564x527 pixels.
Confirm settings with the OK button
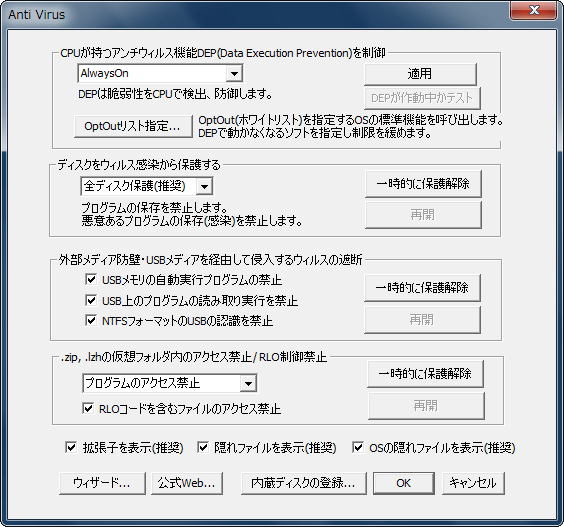click(404, 483)
